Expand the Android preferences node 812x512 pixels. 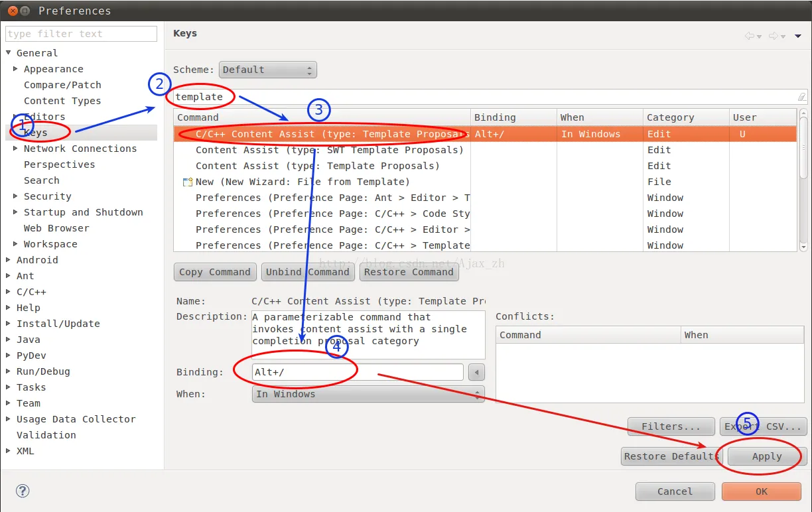point(9,260)
